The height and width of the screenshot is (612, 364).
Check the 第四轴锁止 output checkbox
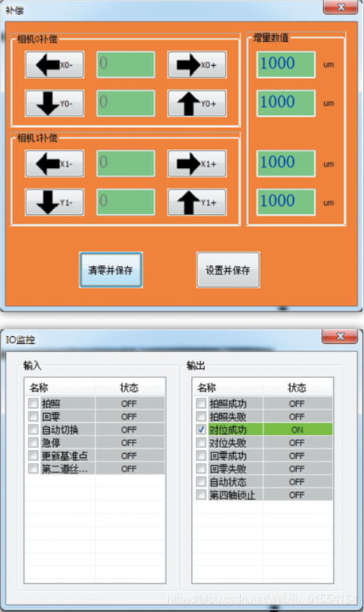tap(202, 494)
